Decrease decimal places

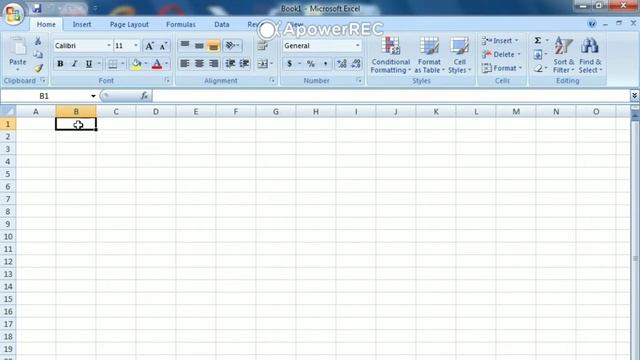(x=356, y=64)
